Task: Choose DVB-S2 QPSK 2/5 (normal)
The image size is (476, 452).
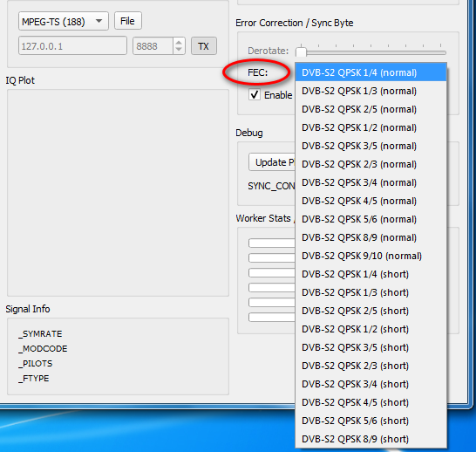Action: tap(371, 109)
